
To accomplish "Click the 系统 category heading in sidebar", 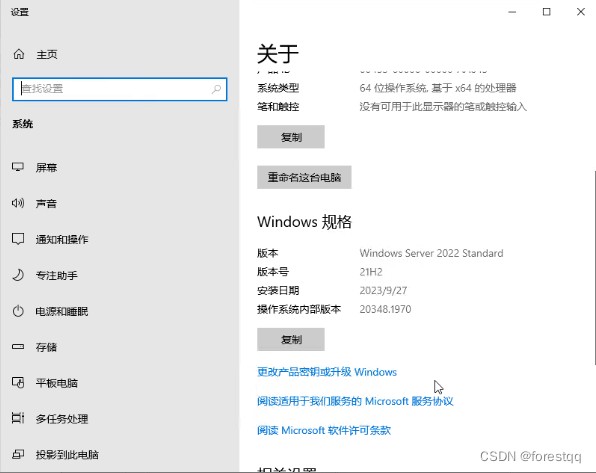I will (x=23, y=124).
